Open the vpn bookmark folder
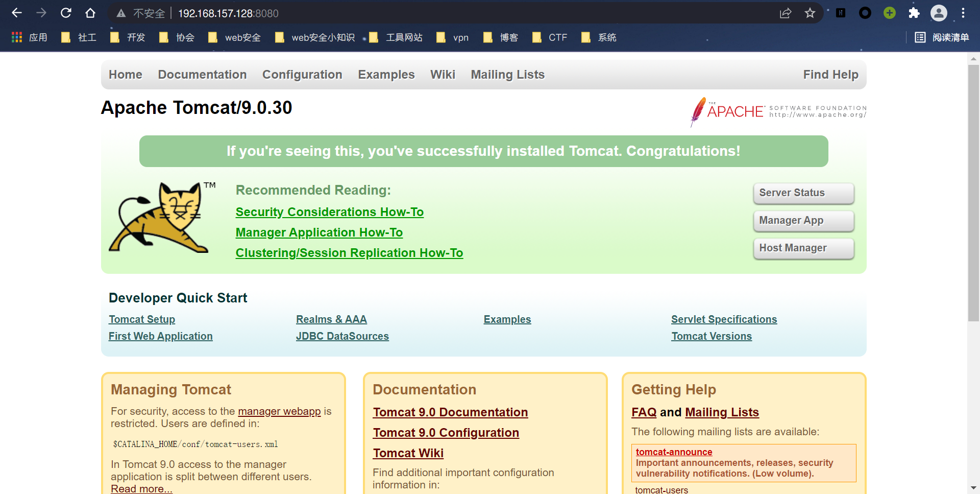The image size is (980, 494). coord(452,37)
